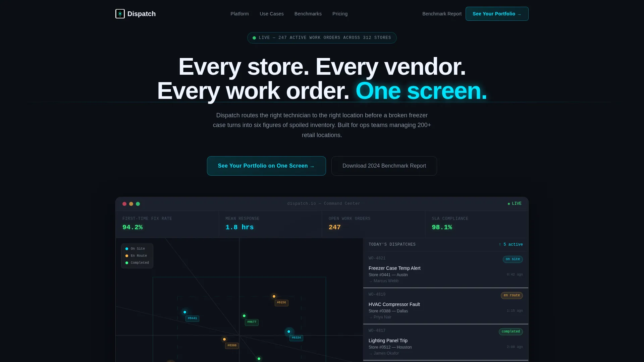The image size is (644, 362).
Task: Click the live active work orders badge
Action: (322, 38)
